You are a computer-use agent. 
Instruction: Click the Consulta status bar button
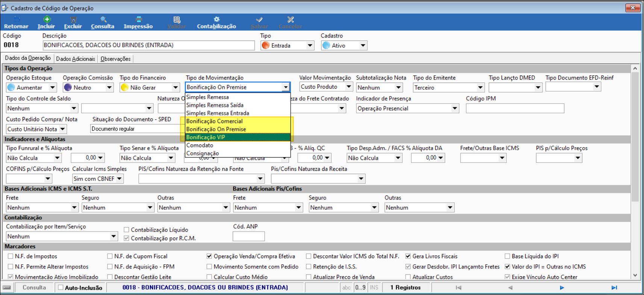34,287
